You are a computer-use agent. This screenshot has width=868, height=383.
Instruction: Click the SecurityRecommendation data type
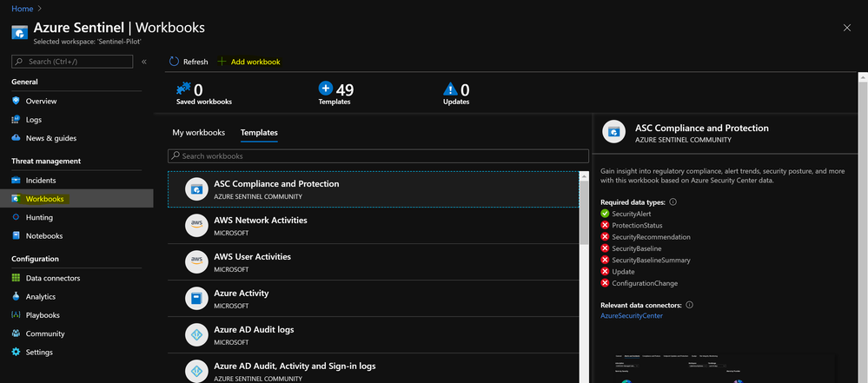651,237
